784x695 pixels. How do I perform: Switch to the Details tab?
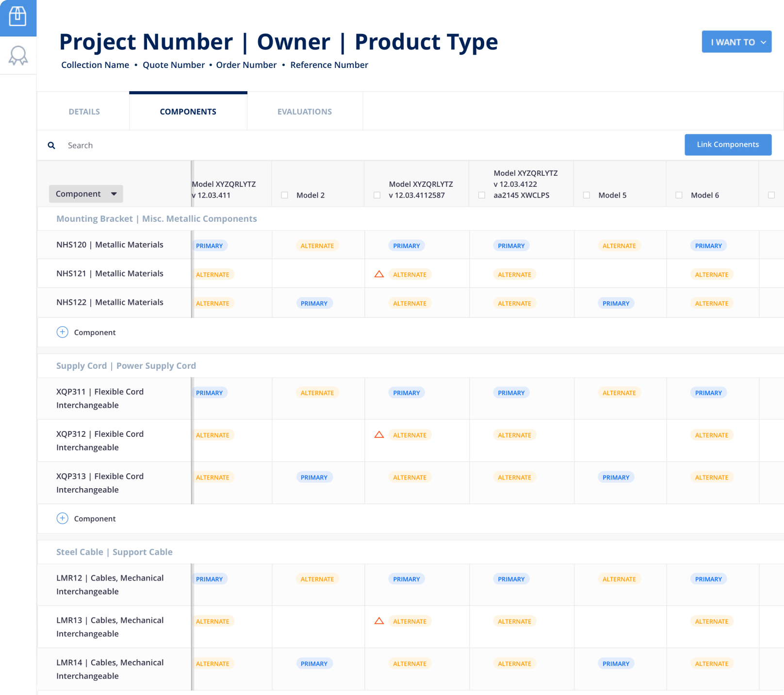tap(84, 112)
